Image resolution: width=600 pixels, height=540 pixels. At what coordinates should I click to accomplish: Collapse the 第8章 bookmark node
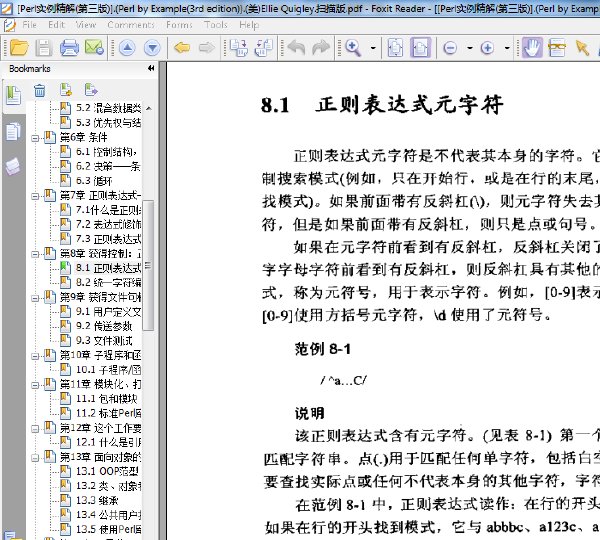click(35, 254)
